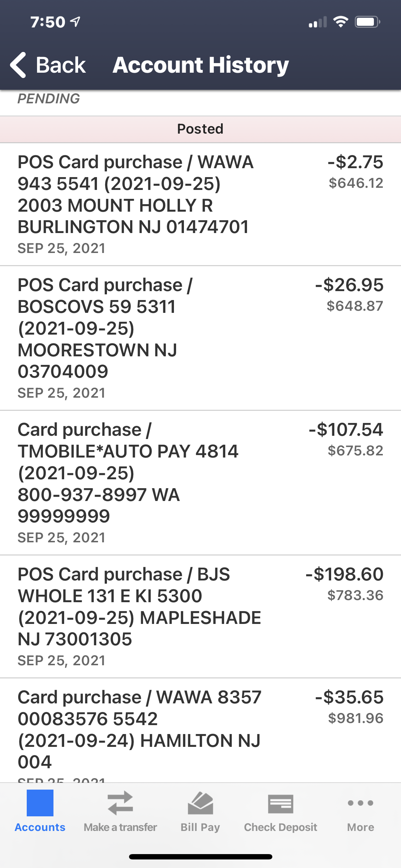Tap the cellular signal bars
401x868 pixels.
click(318, 22)
